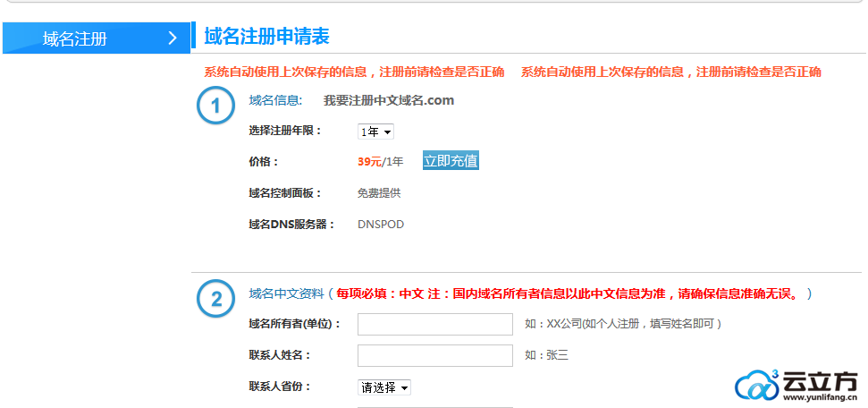This screenshot has width=868, height=408.
Task: Click the 域名注册申请表 page heading
Action: 267,36
